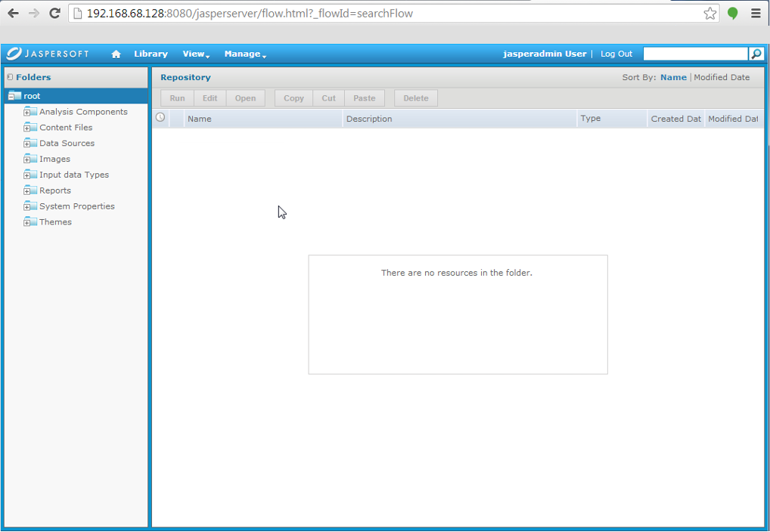Go back with browser back arrow
The image size is (770, 532).
tap(14, 14)
